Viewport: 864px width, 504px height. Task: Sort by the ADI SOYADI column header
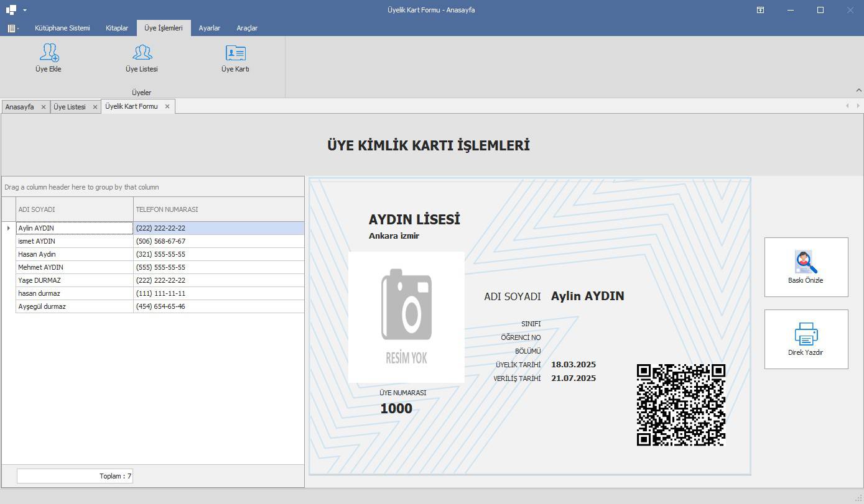[74, 209]
